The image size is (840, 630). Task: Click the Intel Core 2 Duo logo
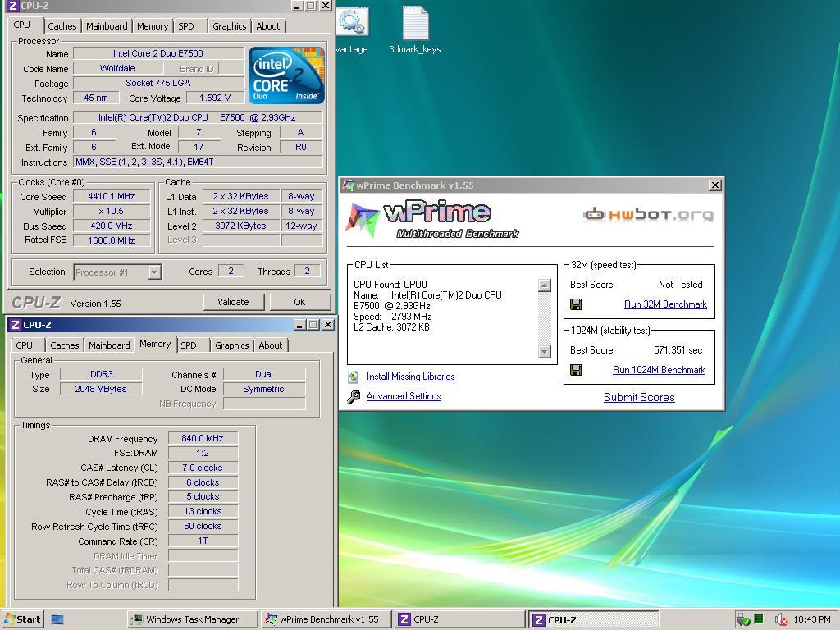coord(286,75)
